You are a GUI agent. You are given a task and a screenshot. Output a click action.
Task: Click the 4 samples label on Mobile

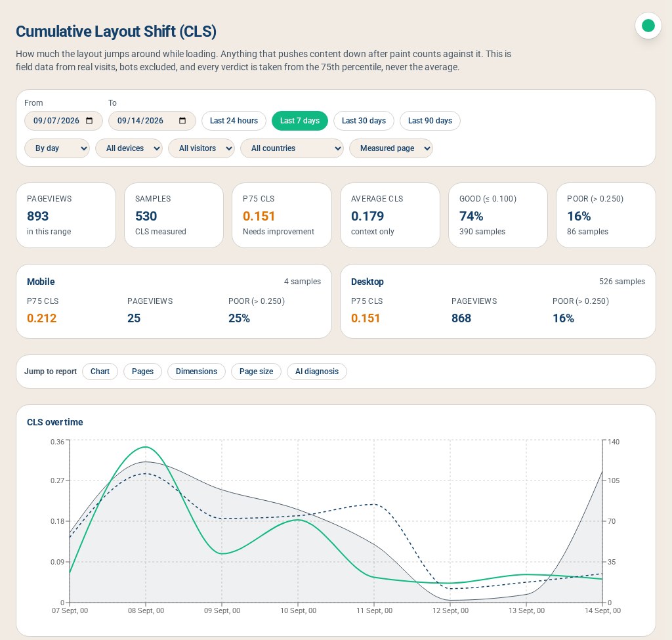tap(303, 282)
